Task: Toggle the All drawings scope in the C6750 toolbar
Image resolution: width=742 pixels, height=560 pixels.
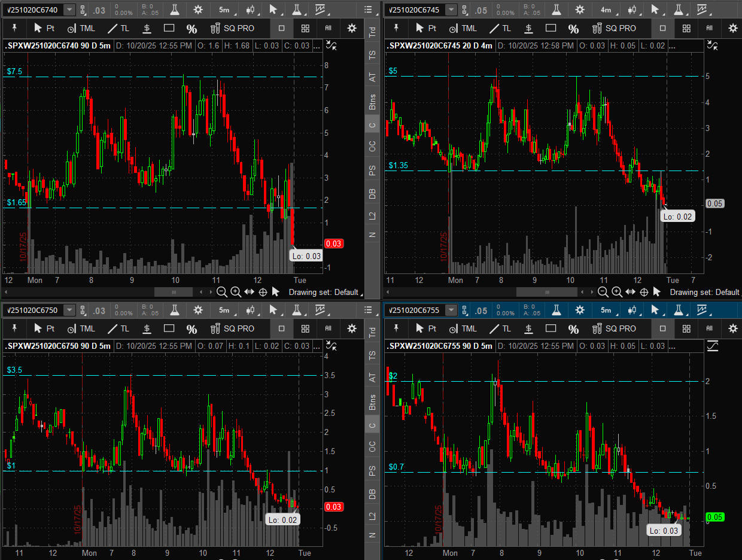Action: [328, 328]
